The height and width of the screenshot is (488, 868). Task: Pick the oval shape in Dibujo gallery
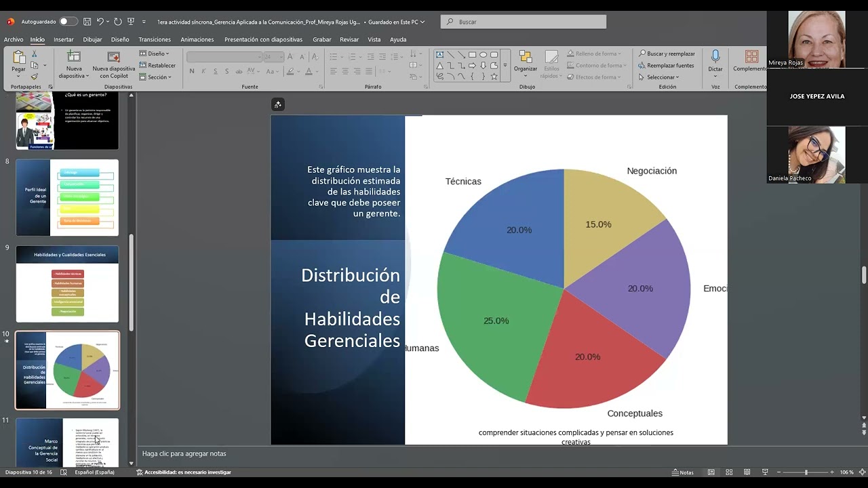tap(483, 55)
